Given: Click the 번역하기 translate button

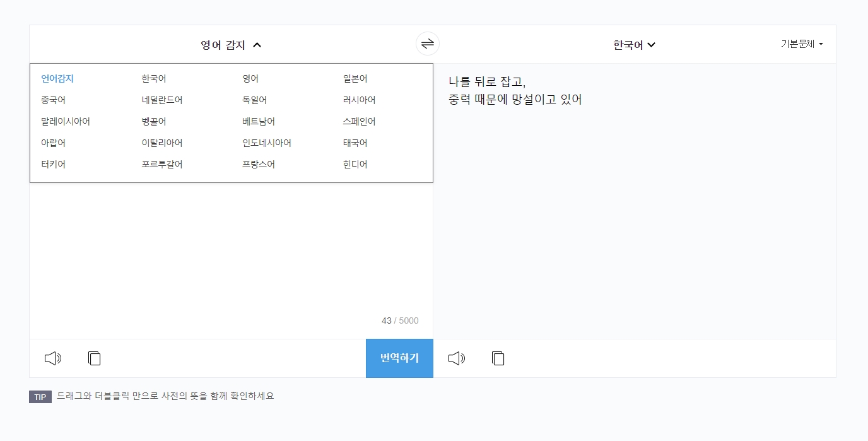Looking at the screenshot, I should pos(399,358).
